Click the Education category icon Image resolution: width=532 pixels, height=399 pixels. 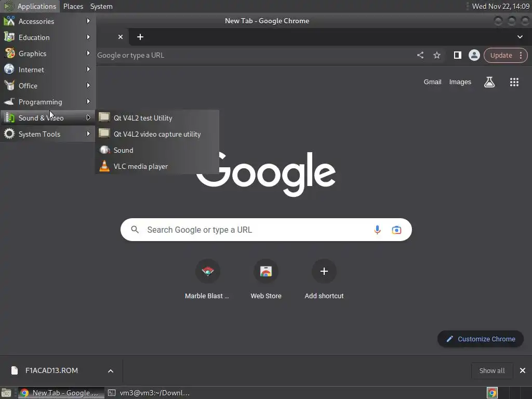click(9, 37)
